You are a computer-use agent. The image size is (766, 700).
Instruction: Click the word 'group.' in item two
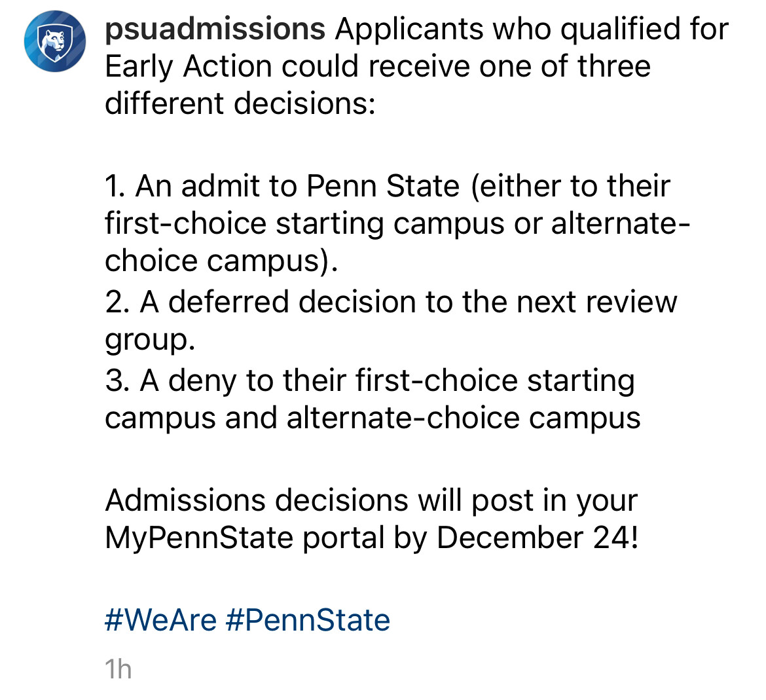(x=150, y=340)
